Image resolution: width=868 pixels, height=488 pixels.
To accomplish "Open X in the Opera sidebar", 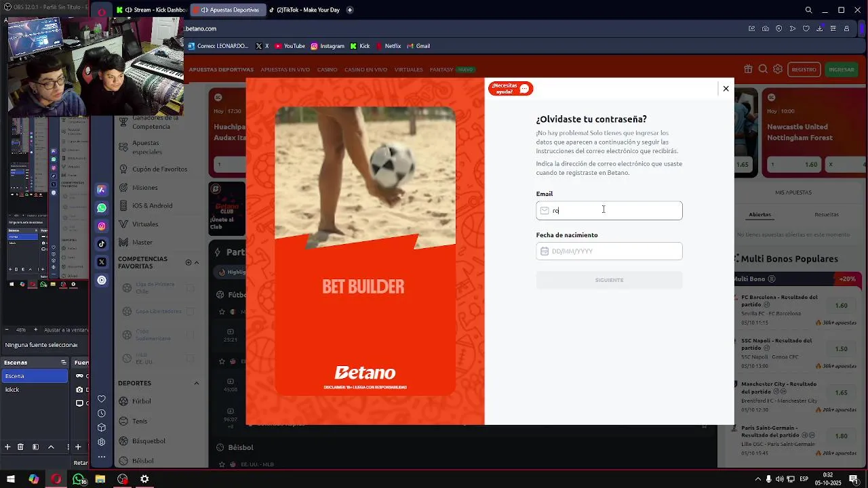I will [x=102, y=262].
